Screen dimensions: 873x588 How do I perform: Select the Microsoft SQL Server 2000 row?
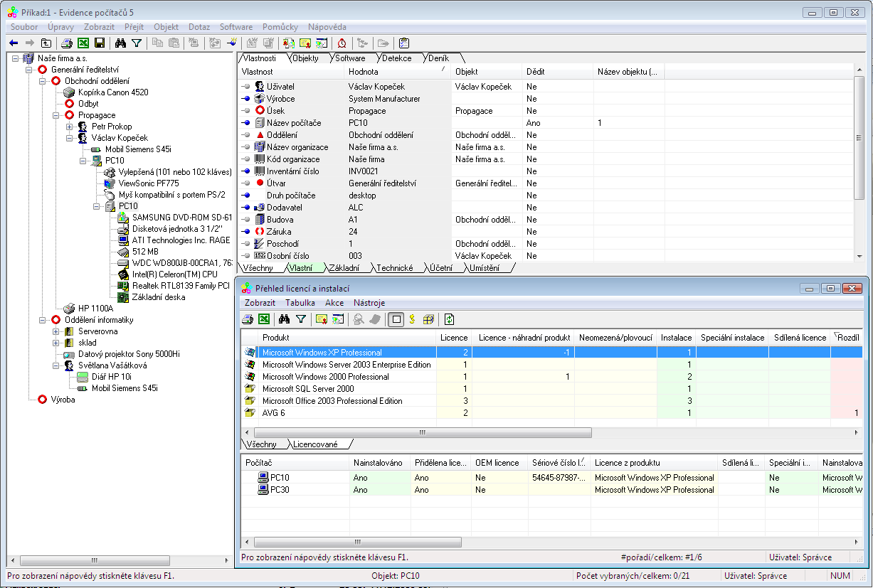click(551, 389)
